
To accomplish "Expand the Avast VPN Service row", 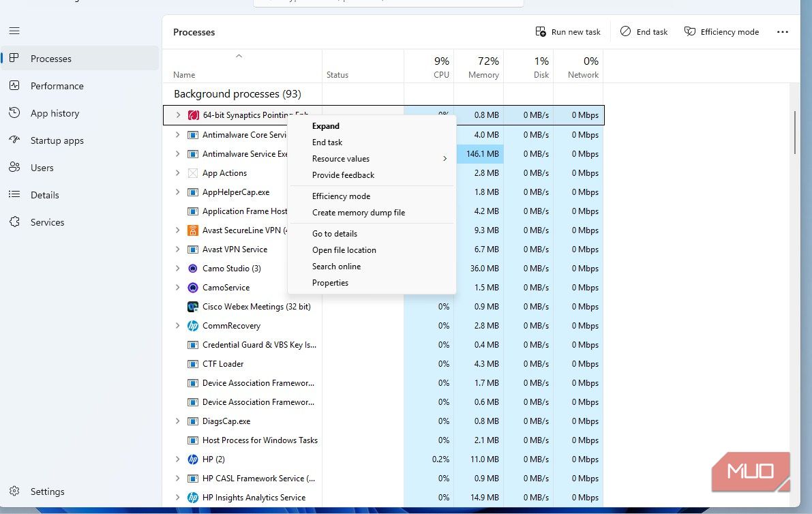I will click(178, 249).
